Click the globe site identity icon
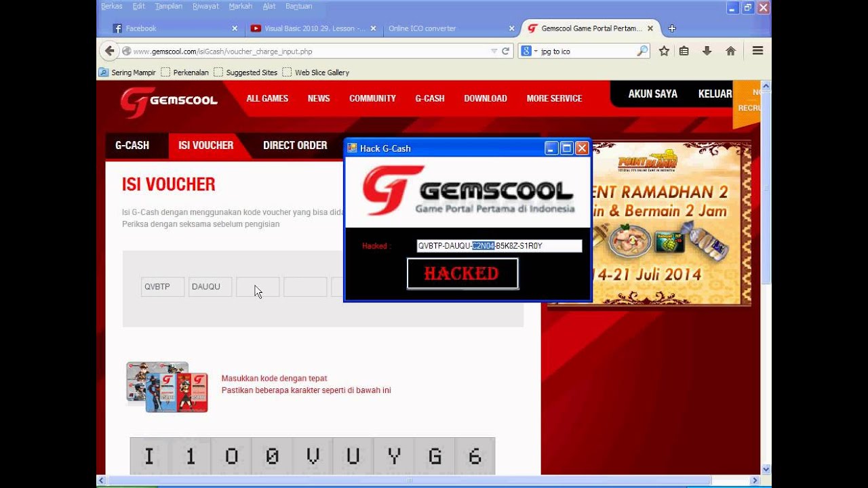868x488 pixels. tap(126, 51)
